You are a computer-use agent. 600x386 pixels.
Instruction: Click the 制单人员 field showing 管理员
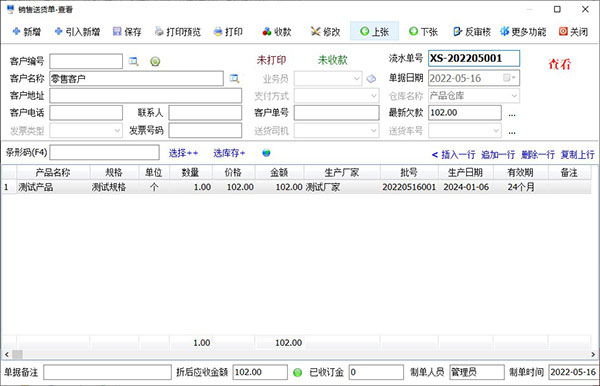[477, 372]
